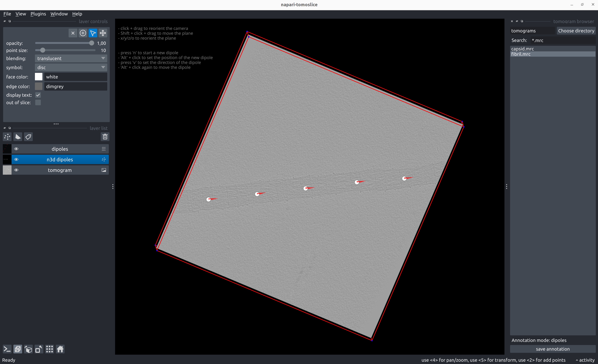Image resolution: width=598 pixels, height=364 pixels.
Task: Toggle visibility of tomogram layer
Action: [16, 170]
